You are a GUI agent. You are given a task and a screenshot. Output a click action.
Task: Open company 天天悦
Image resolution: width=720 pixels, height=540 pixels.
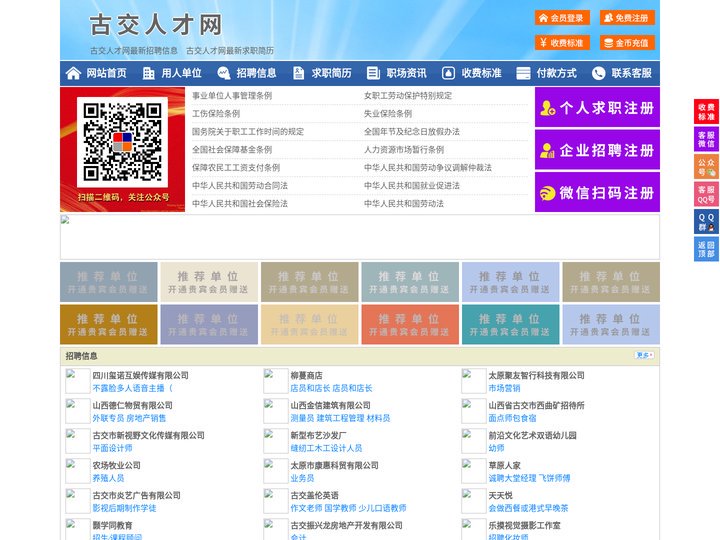500,495
